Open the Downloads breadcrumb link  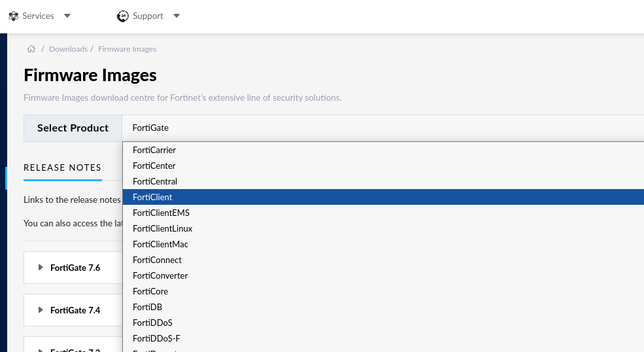(68, 49)
